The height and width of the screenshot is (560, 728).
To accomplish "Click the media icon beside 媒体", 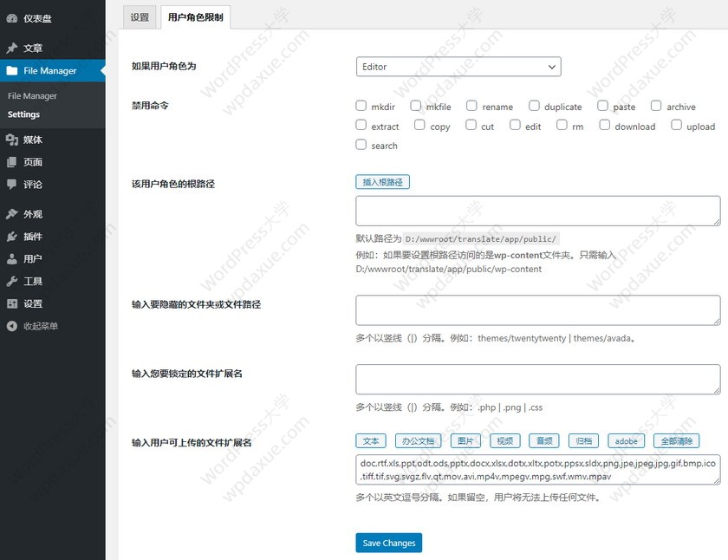I will point(12,140).
